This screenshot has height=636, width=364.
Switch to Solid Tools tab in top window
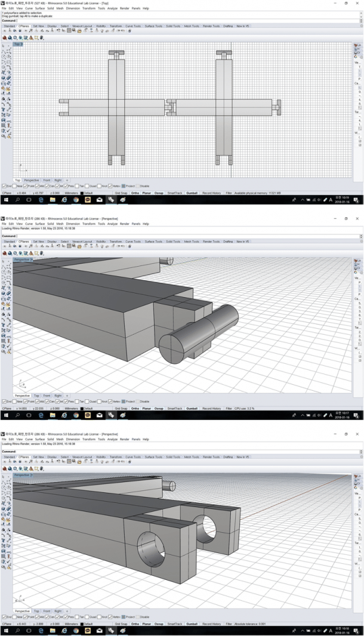173,26
